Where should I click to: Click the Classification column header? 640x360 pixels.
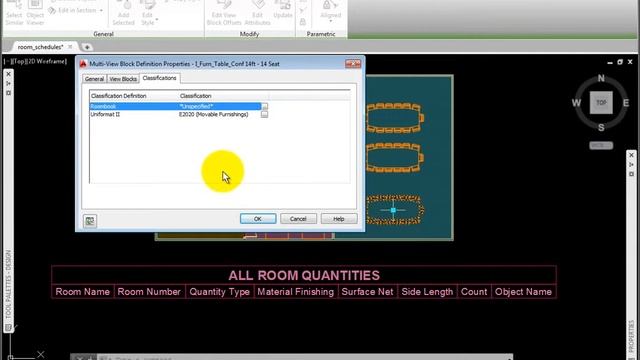click(x=224, y=96)
